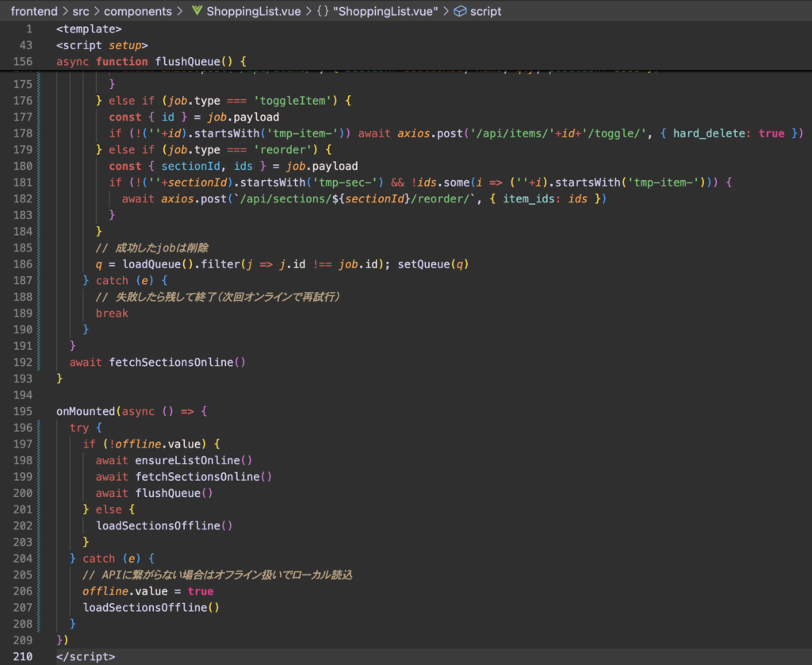Select the quoted "ShoppingList.vue" breadcrumb symbol
Viewport: 812px width, 665px height.
385,11
